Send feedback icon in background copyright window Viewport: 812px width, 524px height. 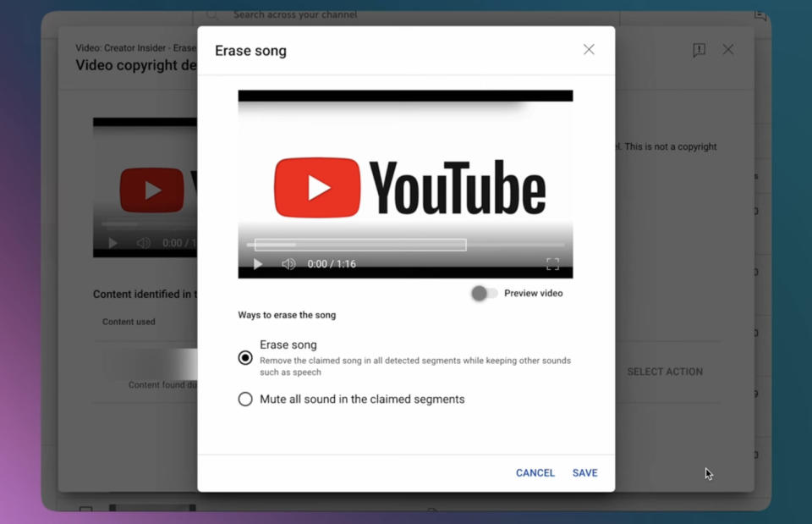click(700, 50)
